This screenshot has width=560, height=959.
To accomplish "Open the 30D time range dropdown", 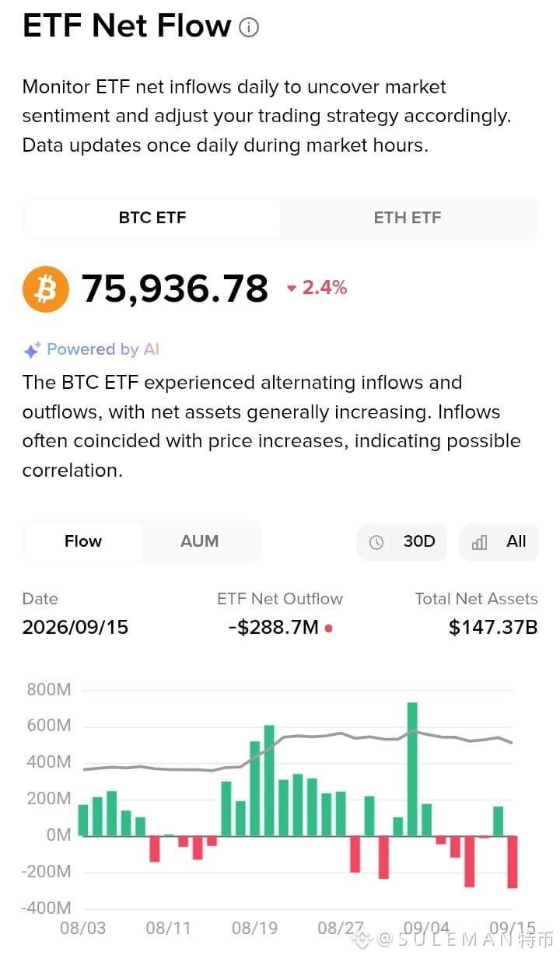I will tap(402, 542).
